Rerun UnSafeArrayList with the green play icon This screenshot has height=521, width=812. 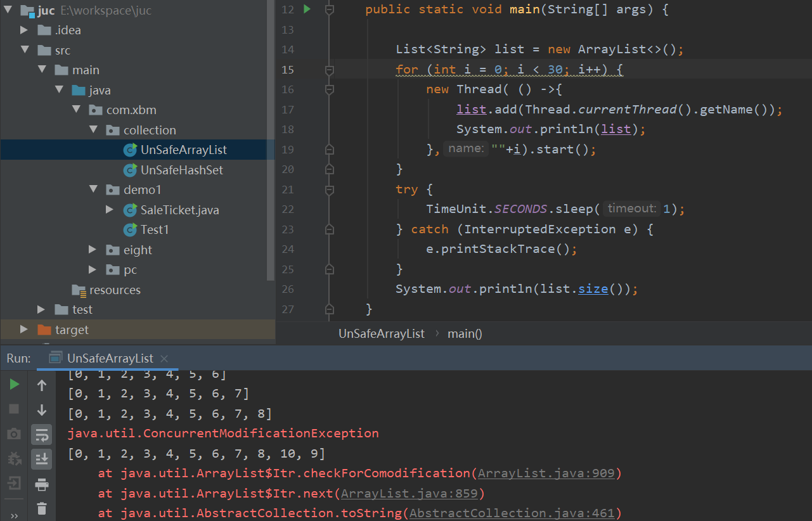click(14, 385)
